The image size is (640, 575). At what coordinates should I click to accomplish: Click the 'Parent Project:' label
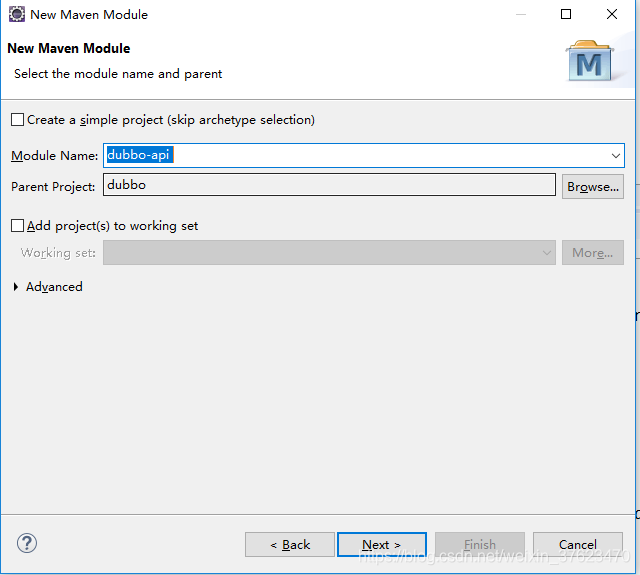tap(53, 186)
